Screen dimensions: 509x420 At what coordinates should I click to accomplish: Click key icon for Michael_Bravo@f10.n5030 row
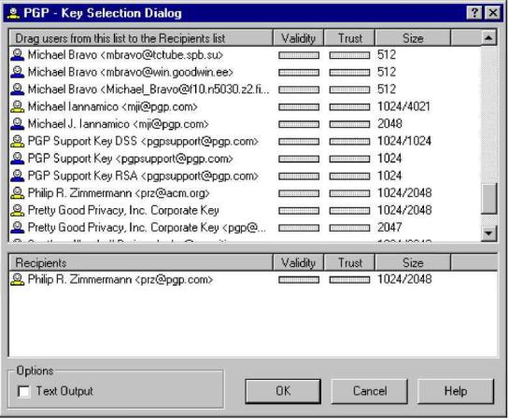[17, 90]
